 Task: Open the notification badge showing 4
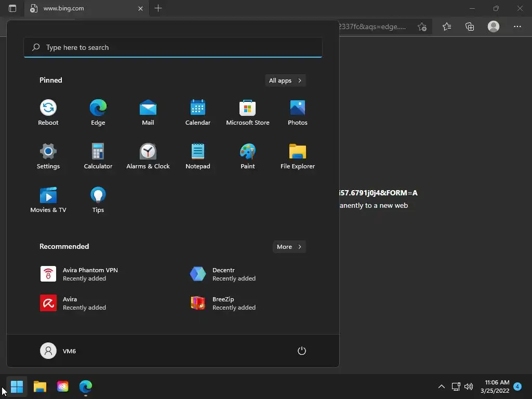point(517,386)
